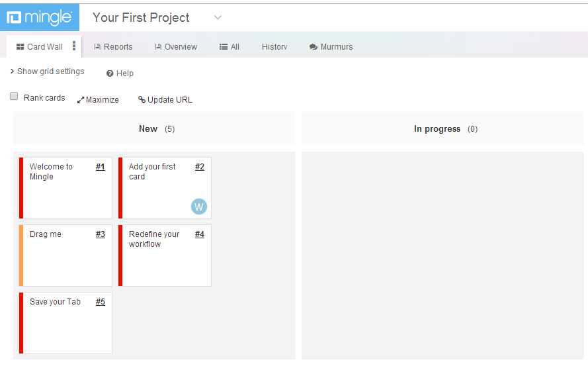588x374 pixels.
Task: Click the W user avatar on card #2
Action: (x=198, y=207)
